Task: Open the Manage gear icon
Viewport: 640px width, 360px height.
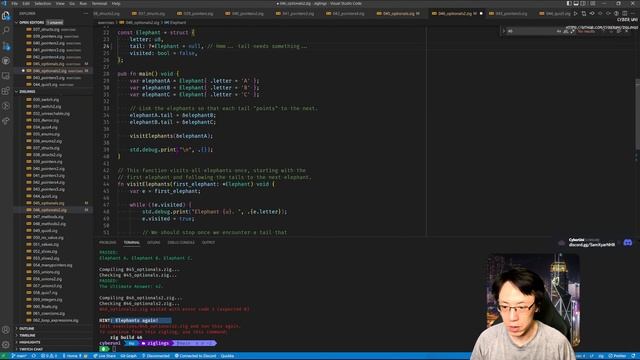Action: pyautogui.click(x=6, y=345)
